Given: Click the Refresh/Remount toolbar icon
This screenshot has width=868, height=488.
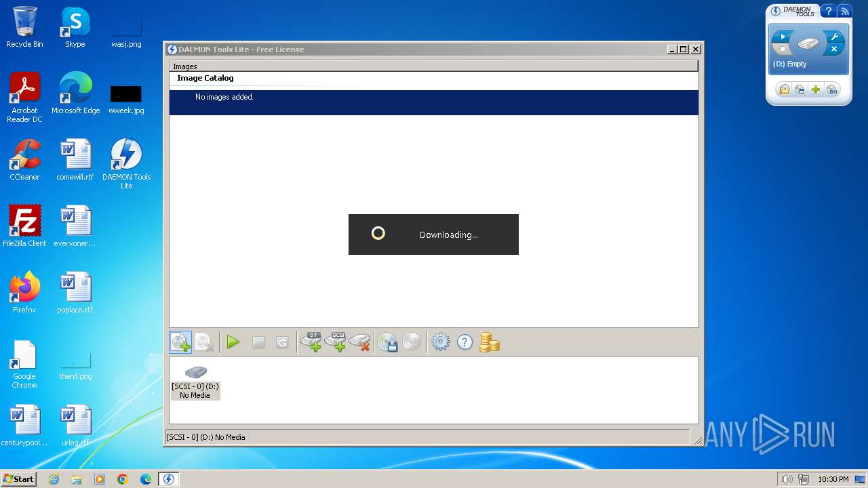Looking at the screenshot, I should 282,342.
